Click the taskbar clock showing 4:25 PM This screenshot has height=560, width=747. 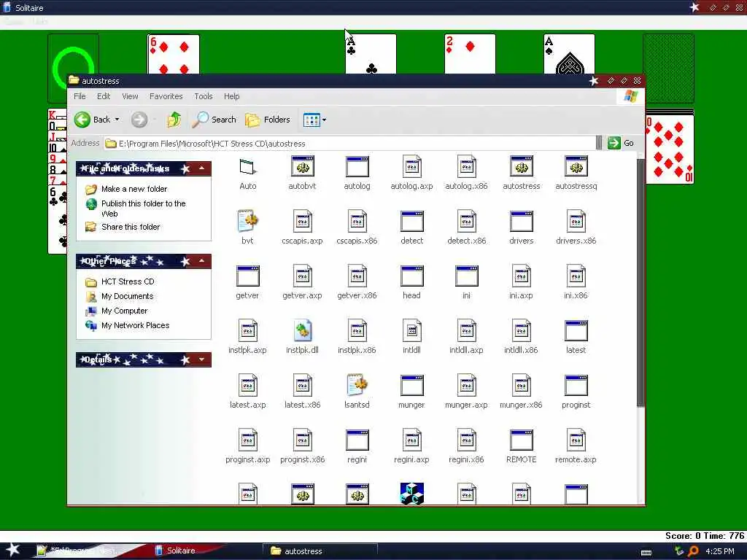[x=720, y=551]
